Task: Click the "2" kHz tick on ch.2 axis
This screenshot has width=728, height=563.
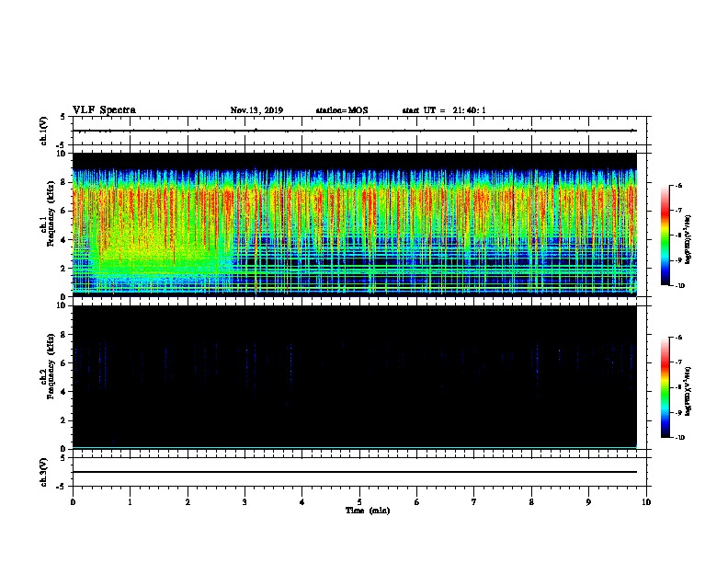Action: click(x=63, y=420)
